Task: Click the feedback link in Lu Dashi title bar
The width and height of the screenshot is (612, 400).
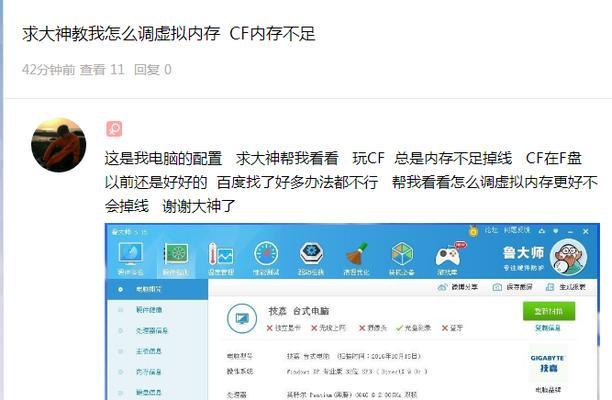Action: [517, 231]
